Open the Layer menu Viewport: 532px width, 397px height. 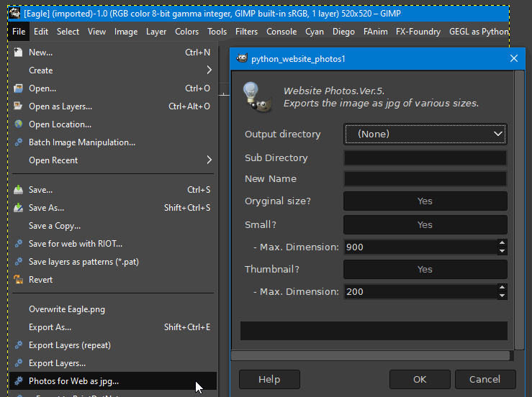tap(156, 32)
